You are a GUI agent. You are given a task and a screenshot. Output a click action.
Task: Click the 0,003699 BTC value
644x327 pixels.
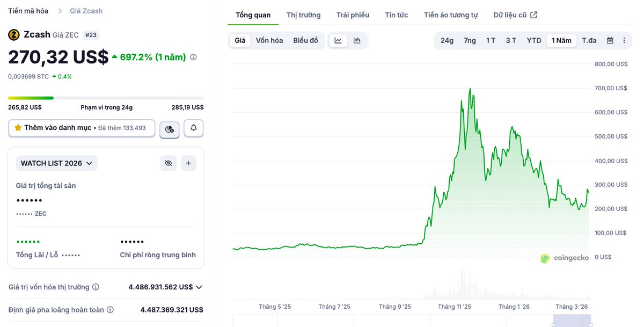28,76
